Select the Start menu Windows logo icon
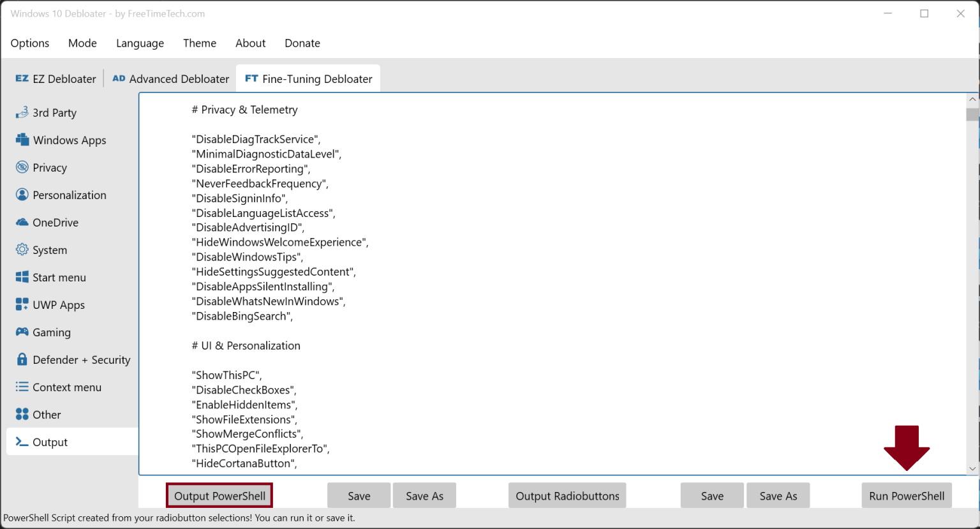 [22, 277]
